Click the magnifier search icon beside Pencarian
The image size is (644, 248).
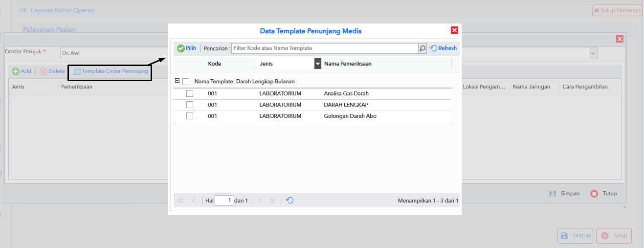point(422,48)
